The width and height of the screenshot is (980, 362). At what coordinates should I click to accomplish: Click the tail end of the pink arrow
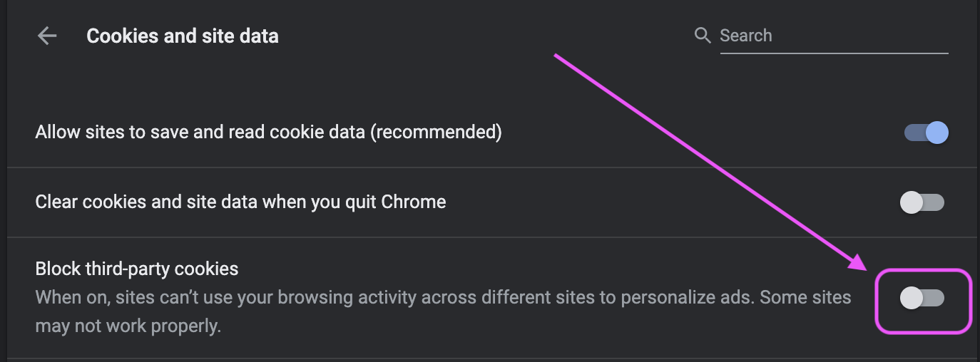(557, 56)
